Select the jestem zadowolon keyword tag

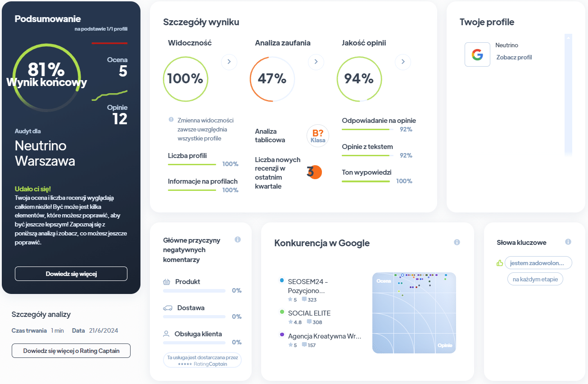[538, 263]
